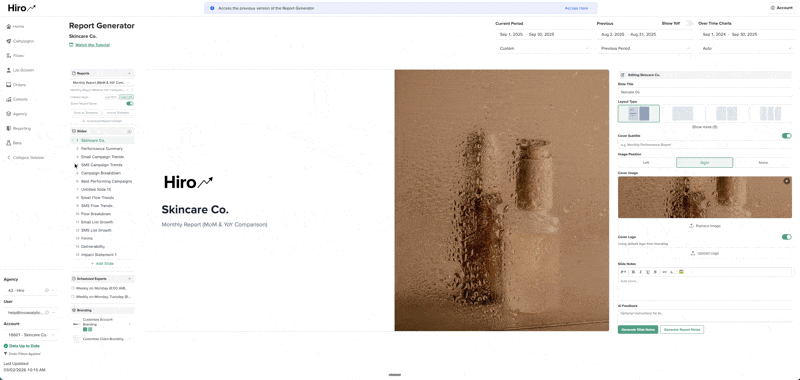Open the Account menu
This screenshot has width=800, height=380.
(781, 8)
